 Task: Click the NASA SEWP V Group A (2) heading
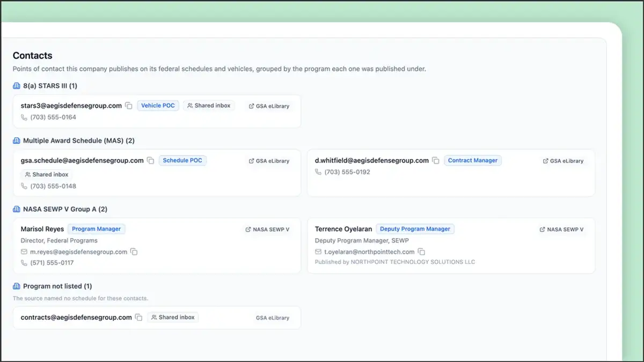[65, 209]
